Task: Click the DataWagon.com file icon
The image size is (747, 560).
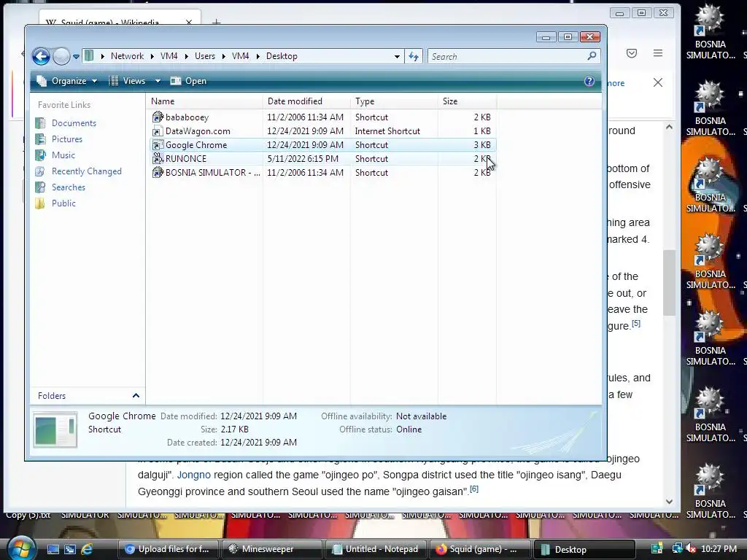Action: pos(158,131)
